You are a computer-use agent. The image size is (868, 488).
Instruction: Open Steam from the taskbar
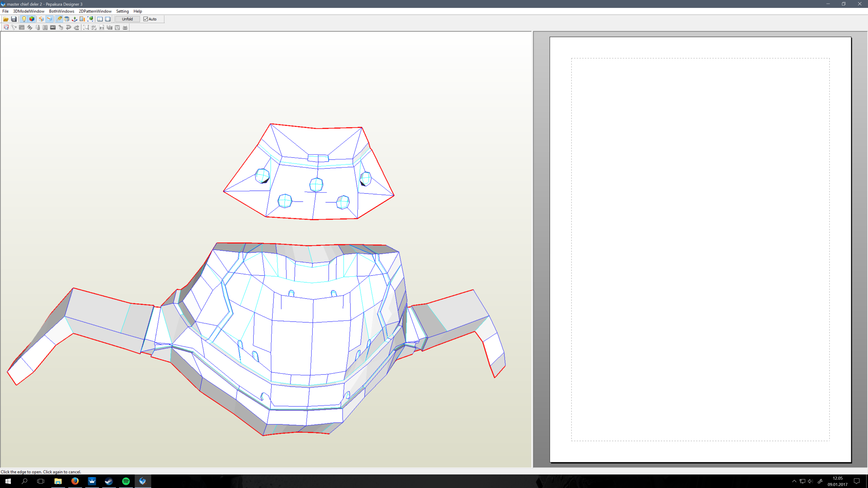tap(109, 481)
